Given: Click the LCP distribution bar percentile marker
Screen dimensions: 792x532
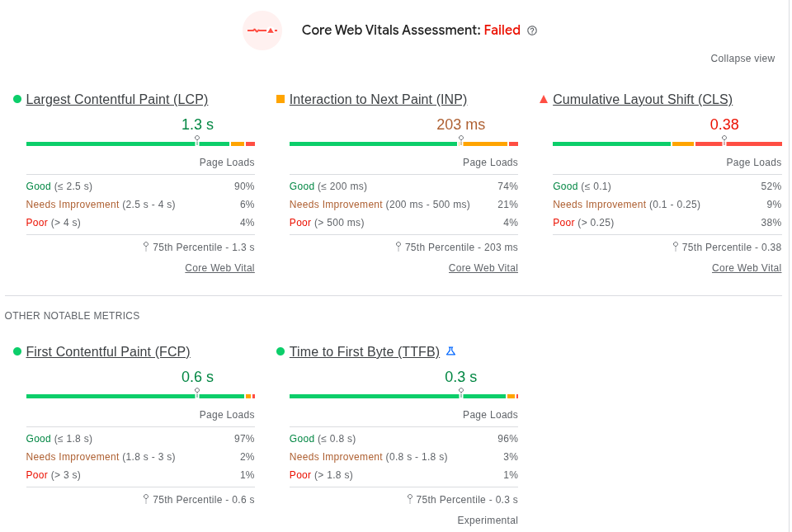Looking at the screenshot, I should tap(197, 142).
